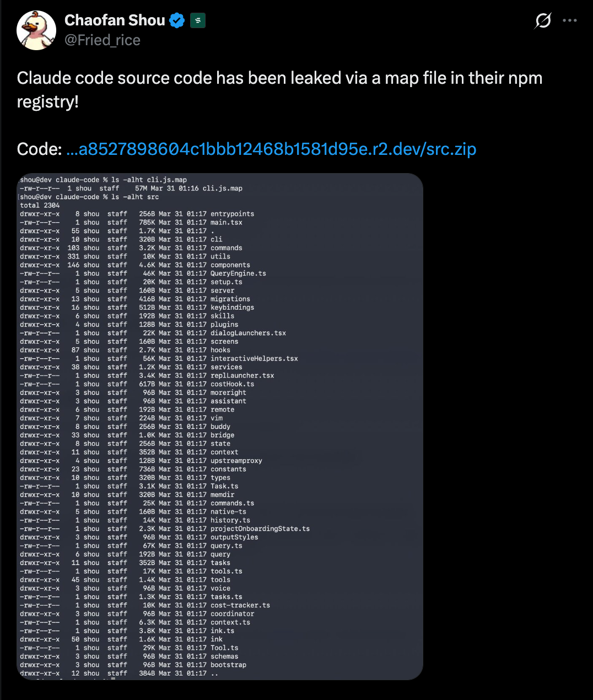Click the outputStyles directory entry
Image resolution: width=593 pixels, height=700 pixels.
(x=234, y=537)
